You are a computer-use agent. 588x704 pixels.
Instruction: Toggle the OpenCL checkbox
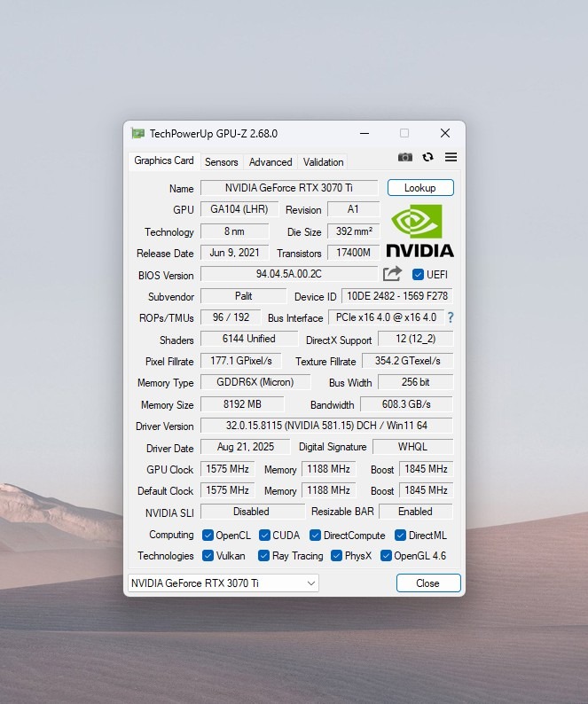coord(208,536)
